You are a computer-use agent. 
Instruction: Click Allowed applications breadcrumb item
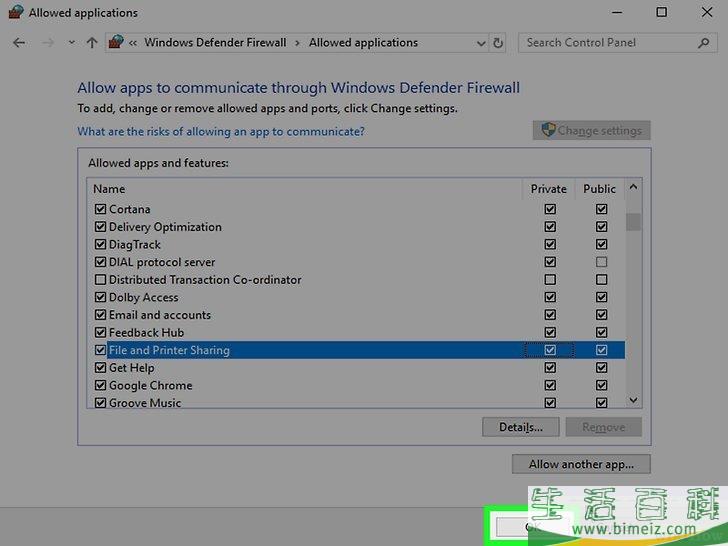pyautogui.click(x=363, y=43)
